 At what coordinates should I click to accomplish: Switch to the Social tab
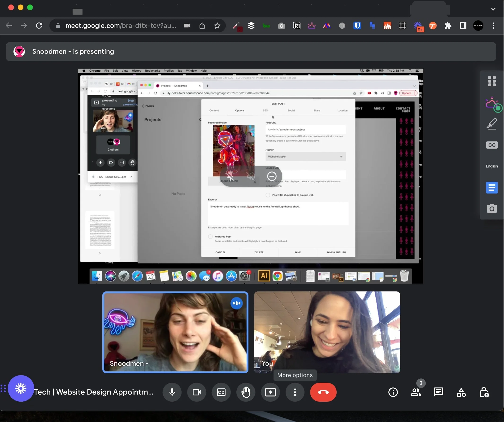[x=291, y=110]
